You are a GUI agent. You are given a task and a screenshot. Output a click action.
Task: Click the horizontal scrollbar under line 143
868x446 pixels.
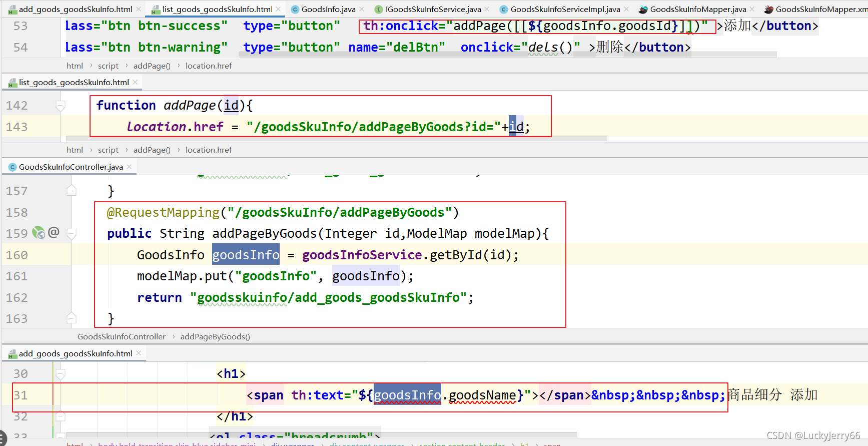click(337, 139)
